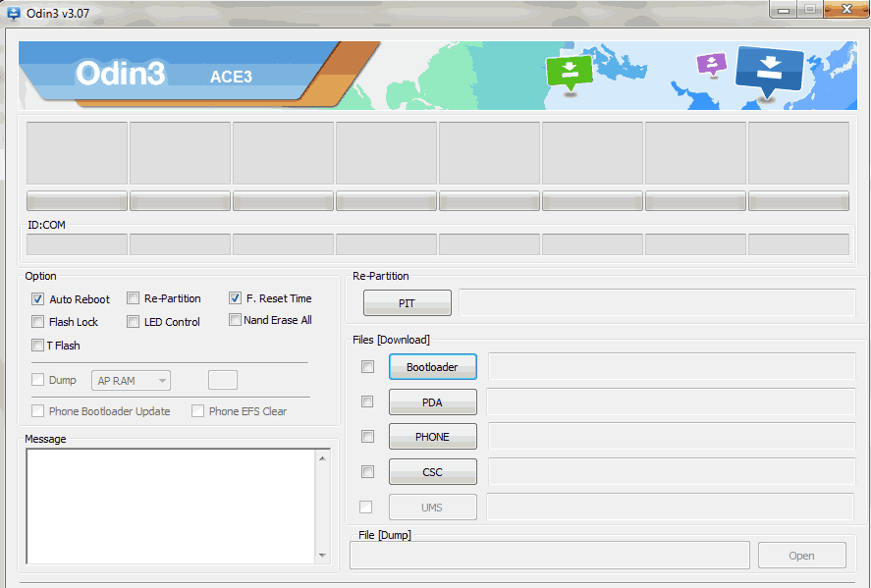Click the Dump checkbox

pyautogui.click(x=37, y=380)
